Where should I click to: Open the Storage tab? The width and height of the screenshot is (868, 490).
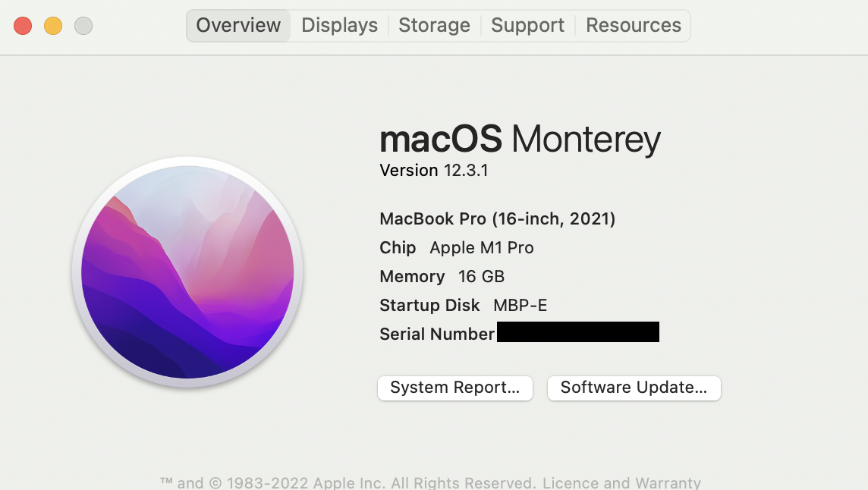tap(434, 26)
